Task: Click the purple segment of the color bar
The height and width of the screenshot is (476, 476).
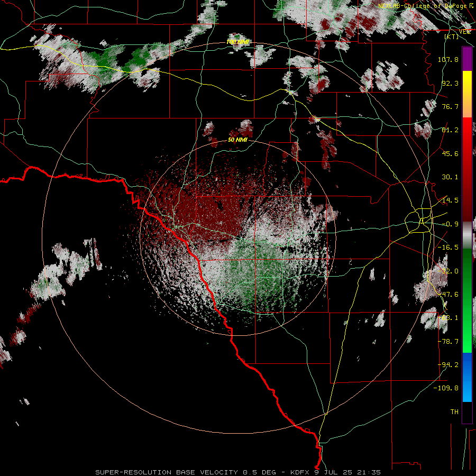Action: point(467,59)
